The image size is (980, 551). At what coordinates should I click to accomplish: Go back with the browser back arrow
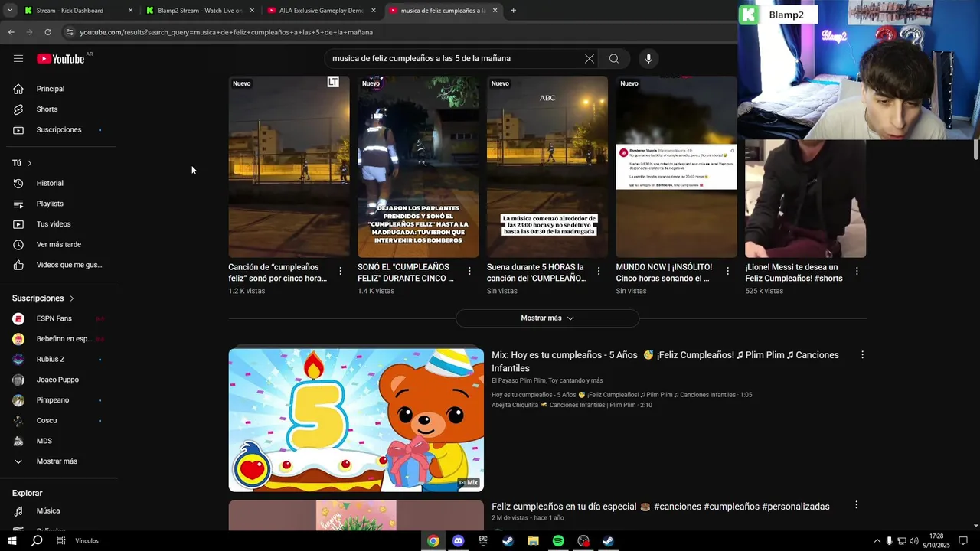(x=11, y=32)
